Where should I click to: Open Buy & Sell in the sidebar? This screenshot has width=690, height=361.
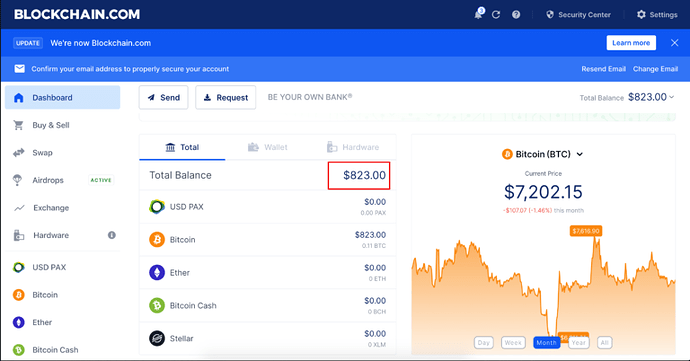point(62,125)
